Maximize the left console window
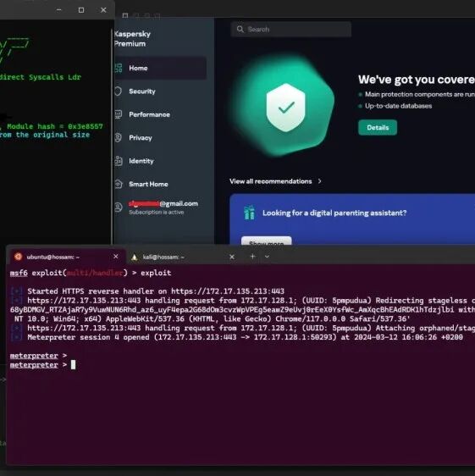This screenshot has width=475, height=476. click(x=81, y=10)
